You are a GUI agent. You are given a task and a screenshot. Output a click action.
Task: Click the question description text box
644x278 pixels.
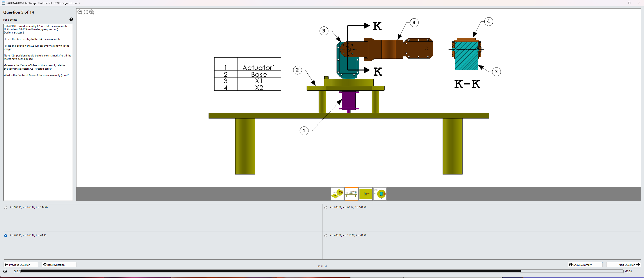[38, 112]
